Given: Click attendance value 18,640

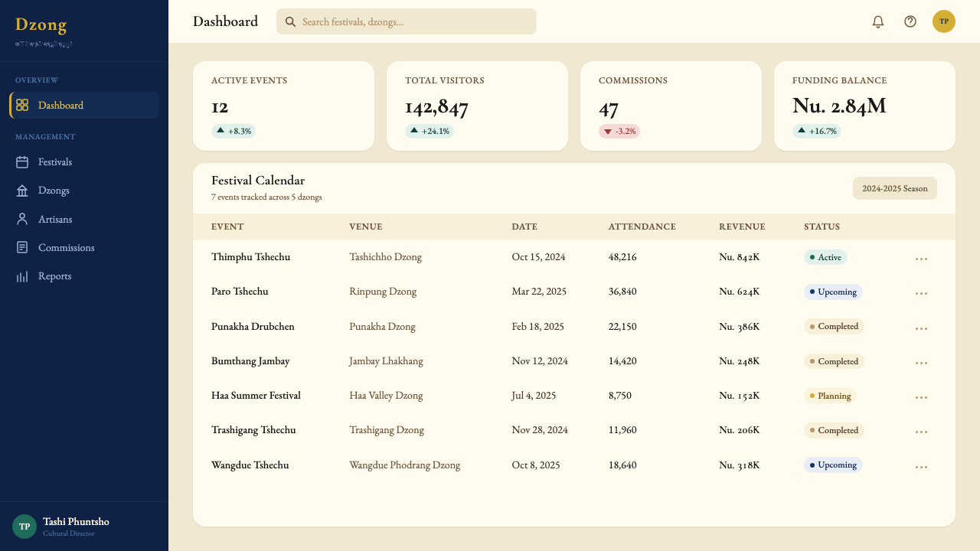Looking at the screenshot, I should [x=622, y=465].
